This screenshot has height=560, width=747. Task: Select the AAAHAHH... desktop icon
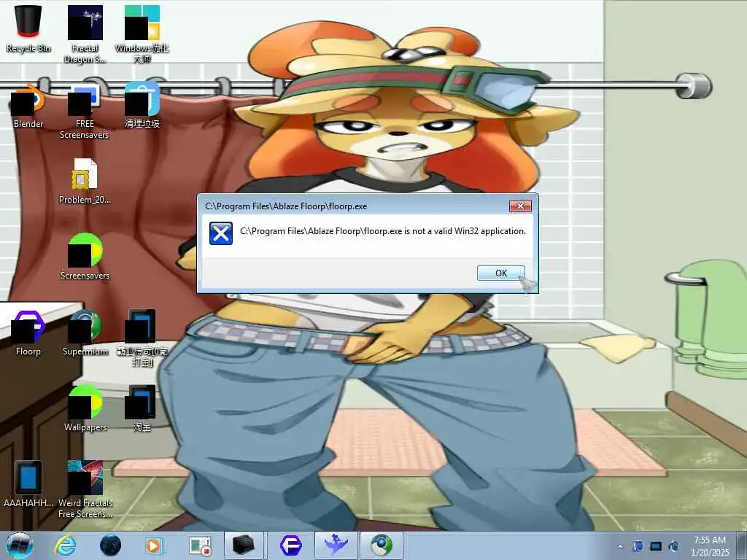[28, 484]
